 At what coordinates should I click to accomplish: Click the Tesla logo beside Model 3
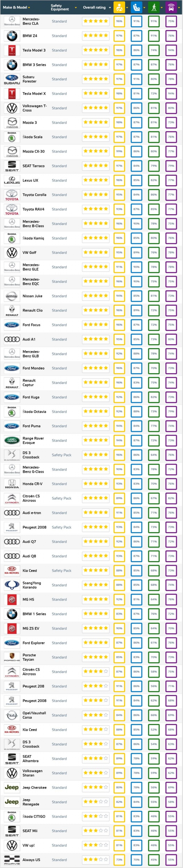12,50
